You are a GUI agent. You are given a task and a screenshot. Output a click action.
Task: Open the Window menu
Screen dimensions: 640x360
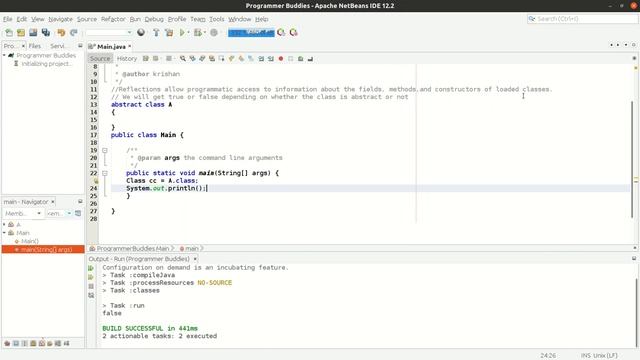[x=240, y=19]
